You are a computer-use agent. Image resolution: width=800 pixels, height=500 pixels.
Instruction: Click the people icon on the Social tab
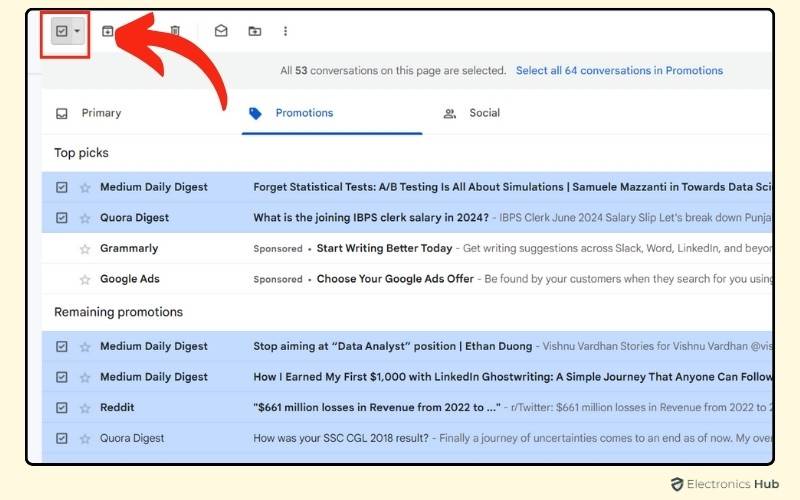click(x=449, y=113)
